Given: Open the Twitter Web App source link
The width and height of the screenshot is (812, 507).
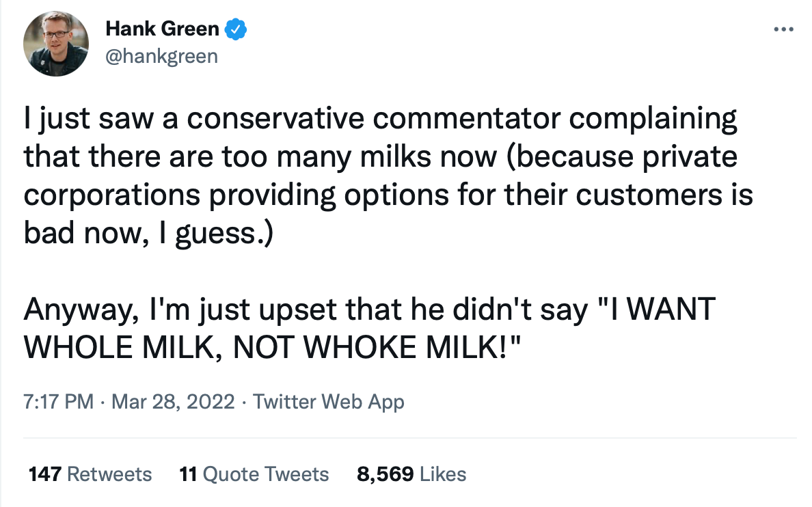Looking at the screenshot, I should pyautogui.click(x=328, y=401).
